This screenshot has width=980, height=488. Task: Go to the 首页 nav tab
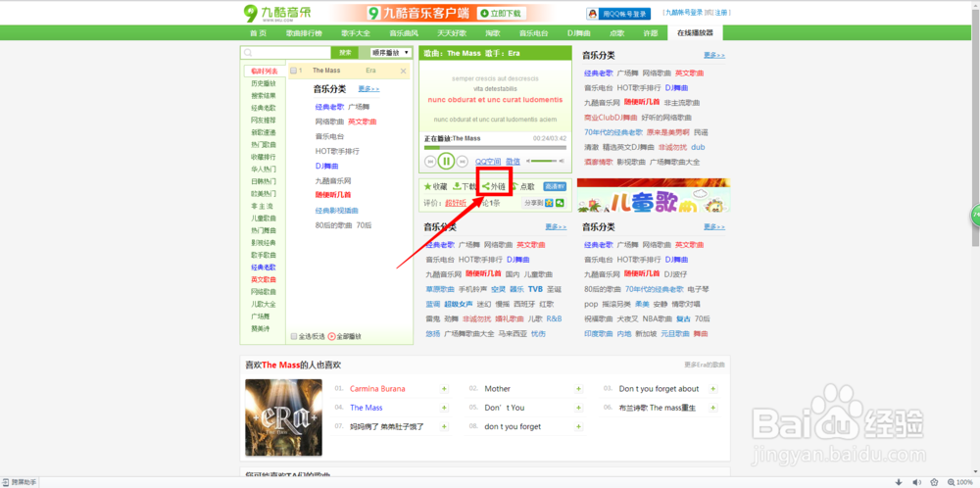(258, 33)
